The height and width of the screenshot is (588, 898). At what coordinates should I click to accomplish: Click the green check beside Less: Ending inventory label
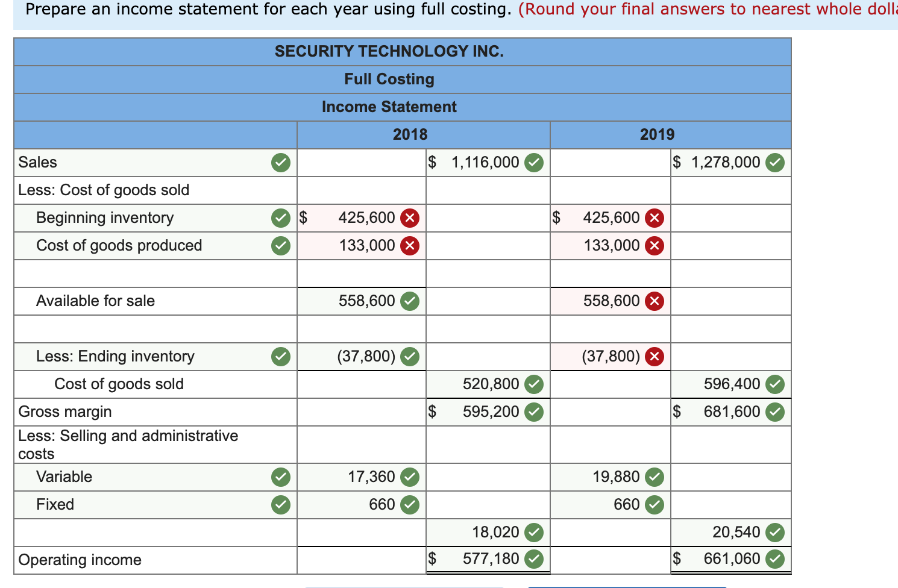click(280, 356)
